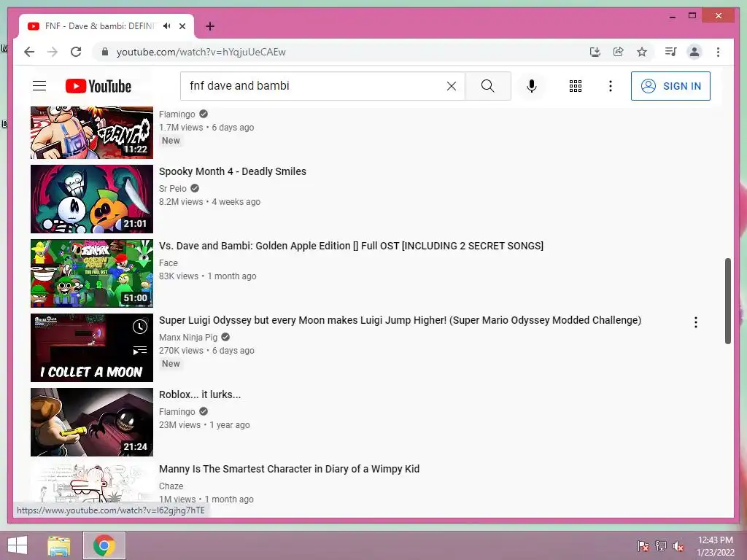The image size is (747, 560).
Task: Open the Chaze channel link
Action: tap(171, 486)
